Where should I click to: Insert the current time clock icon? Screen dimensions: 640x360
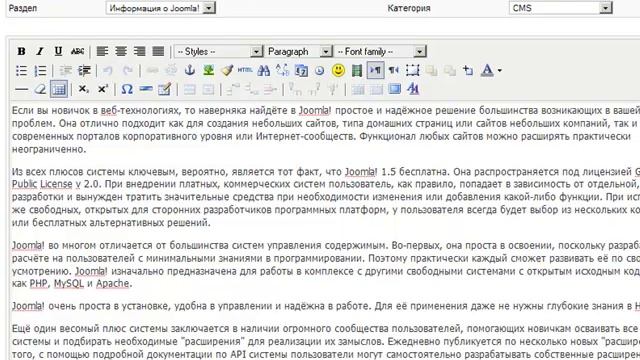[x=320, y=71]
